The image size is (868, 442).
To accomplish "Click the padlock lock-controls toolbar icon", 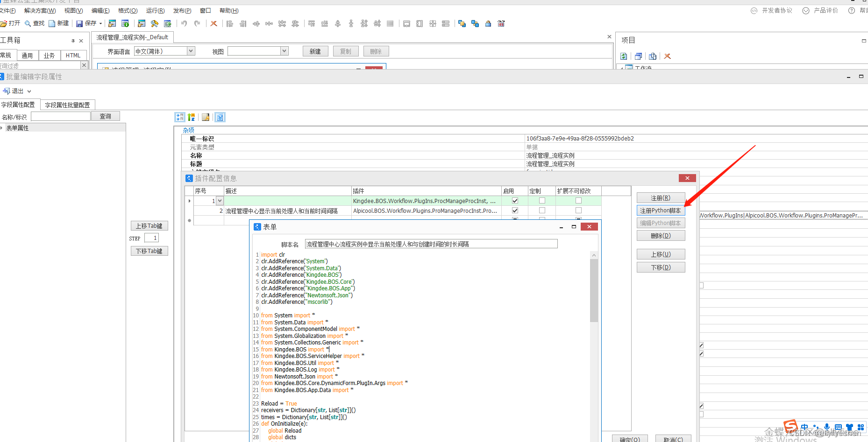I will pyautogui.click(x=488, y=23).
